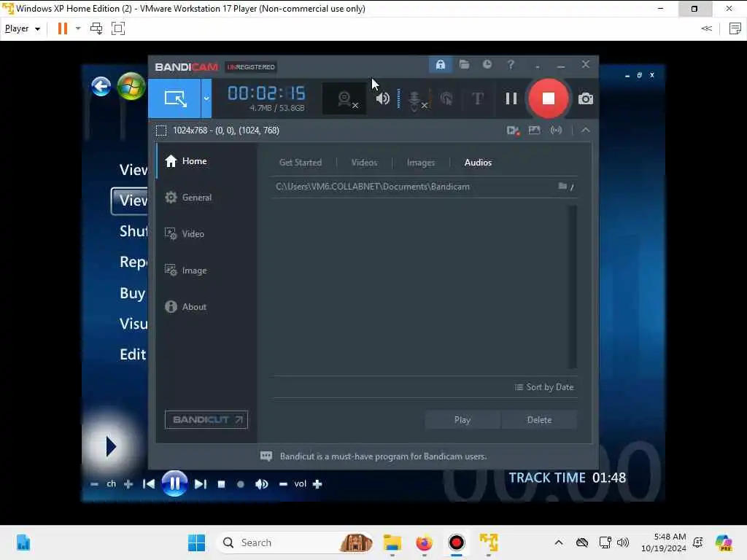Toggle the webcam overlay icon
Image resolution: width=747 pixels, height=560 pixels.
click(x=344, y=99)
